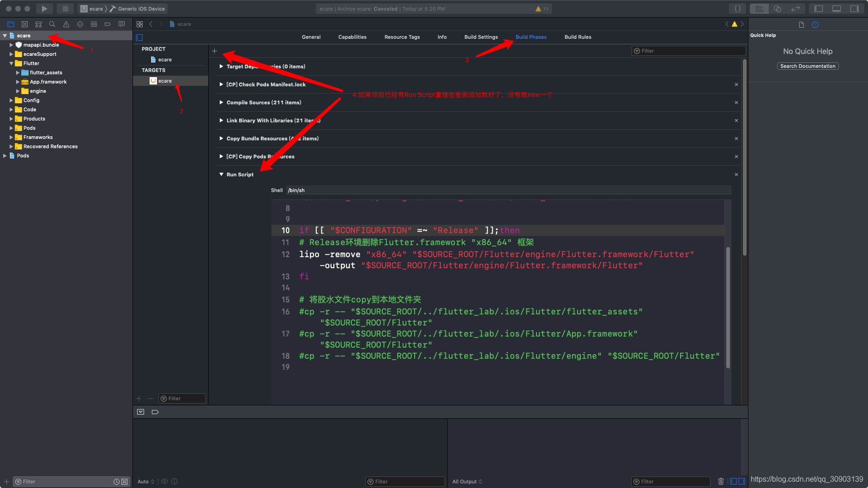This screenshot has height=488, width=868.
Task: Open the Project navigator icon
Action: (11, 24)
